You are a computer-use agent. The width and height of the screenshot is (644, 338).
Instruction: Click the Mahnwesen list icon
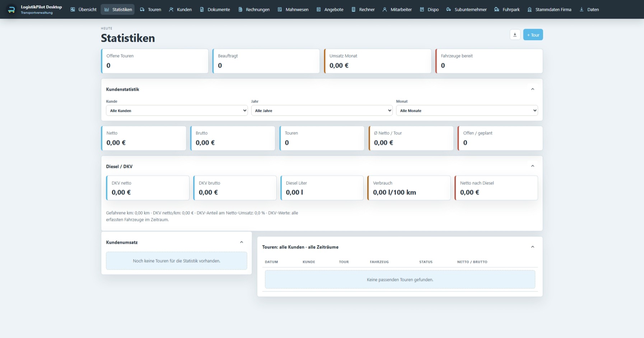click(280, 9)
